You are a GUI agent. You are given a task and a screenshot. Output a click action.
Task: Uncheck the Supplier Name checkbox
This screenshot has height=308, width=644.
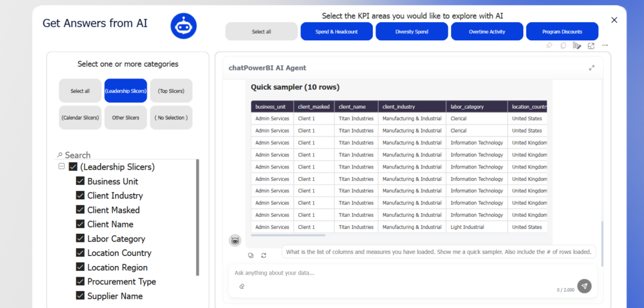click(x=80, y=296)
